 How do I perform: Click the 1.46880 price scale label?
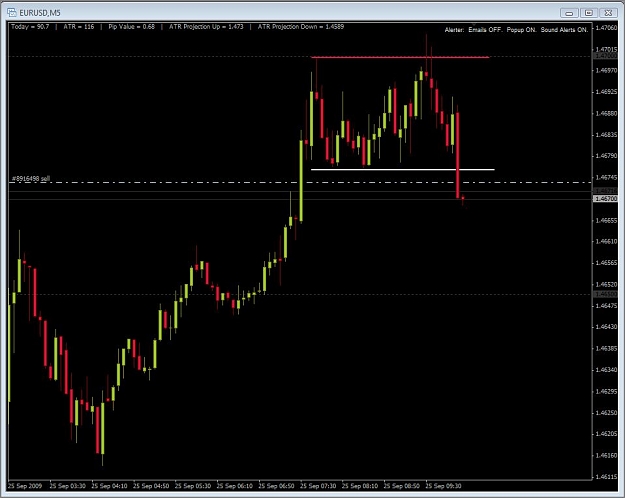[606, 114]
